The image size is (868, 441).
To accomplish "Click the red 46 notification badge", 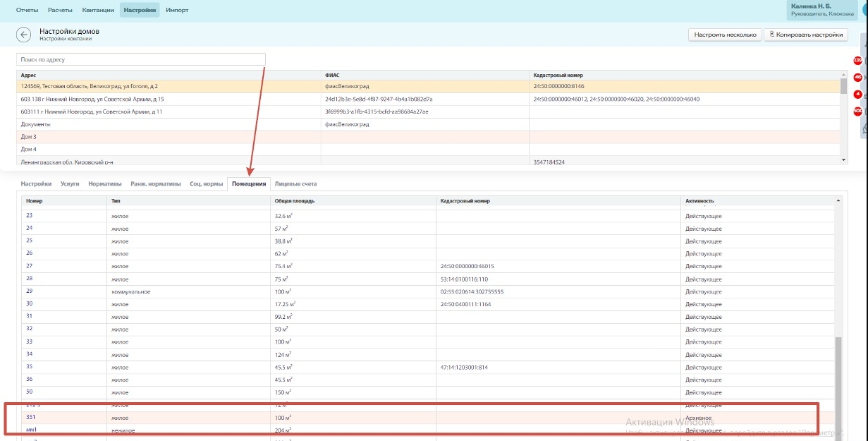I will click(858, 78).
